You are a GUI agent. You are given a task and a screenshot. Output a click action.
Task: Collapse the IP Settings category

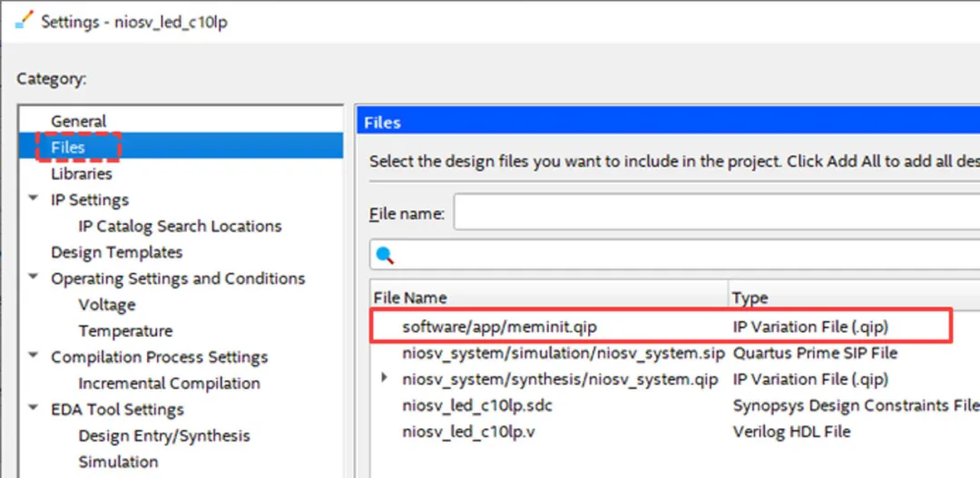tap(34, 199)
